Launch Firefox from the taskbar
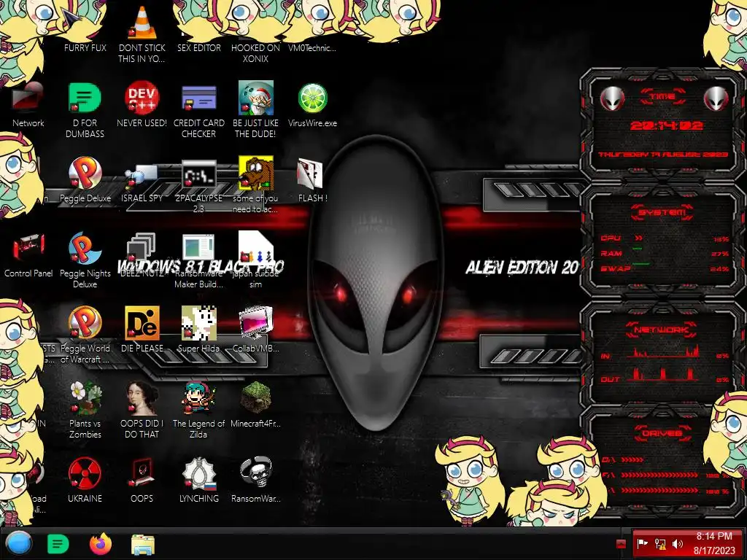 click(101, 544)
